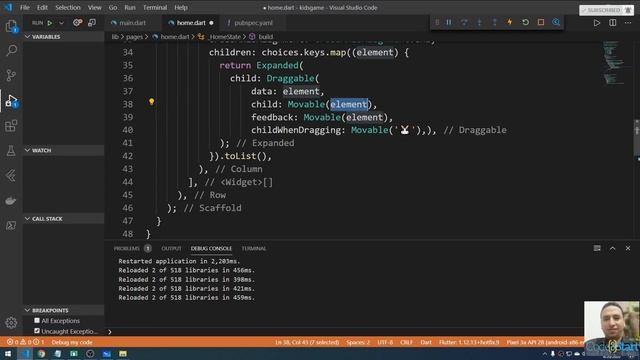Select the Run and Debug view icon
640x360 pixels.
pos(11,100)
